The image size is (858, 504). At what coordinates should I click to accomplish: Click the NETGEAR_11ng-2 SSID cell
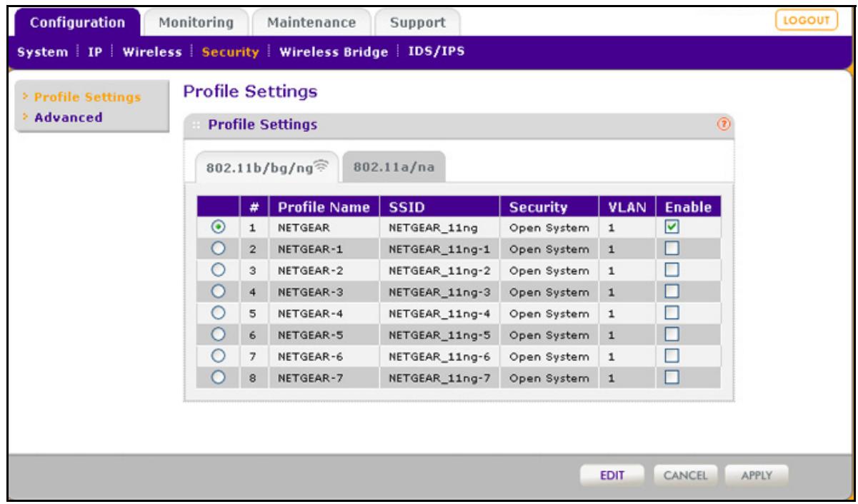click(x=440, y=271)
